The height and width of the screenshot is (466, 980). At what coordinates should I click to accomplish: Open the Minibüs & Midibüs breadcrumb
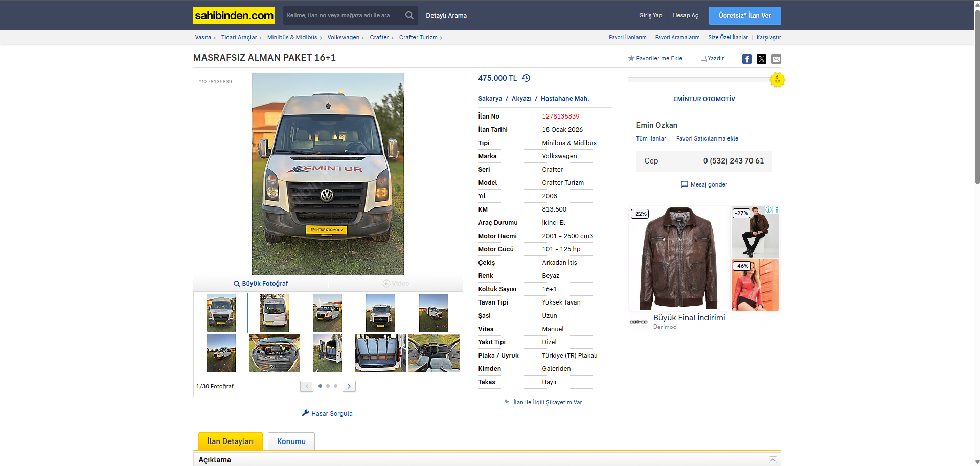click(292, 37)
